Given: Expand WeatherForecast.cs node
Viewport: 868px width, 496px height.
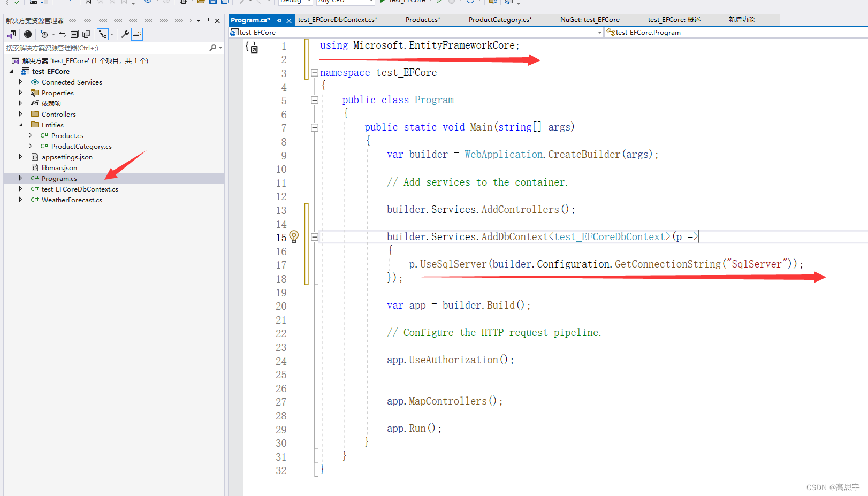Looking at the screenshot, I should pos(20,200).
